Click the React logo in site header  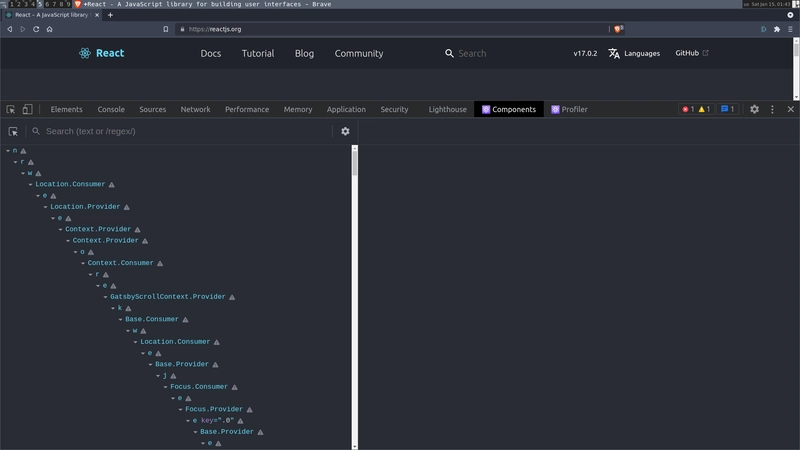102,53
